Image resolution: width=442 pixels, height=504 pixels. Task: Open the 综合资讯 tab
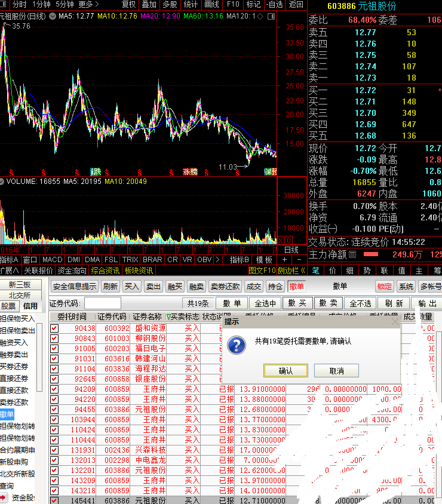point(105,271)
